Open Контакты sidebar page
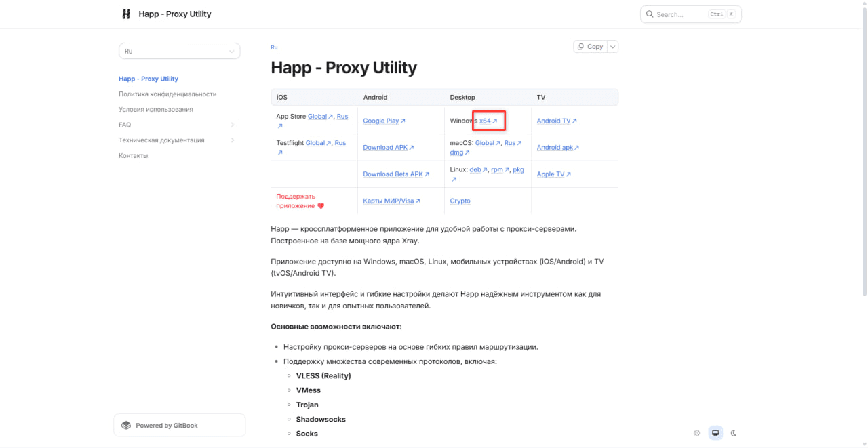Viewport: 868px width, 448px height. [133, 156]
